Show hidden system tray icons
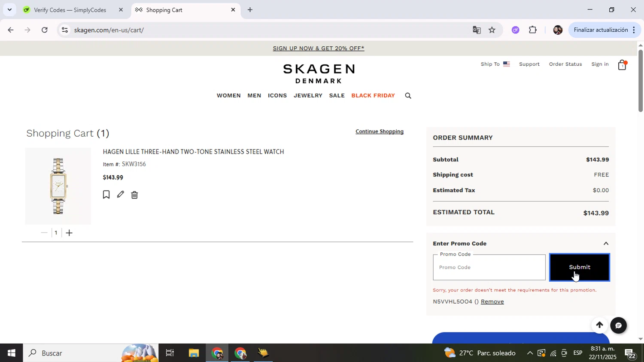Image resolution: width=644 pixels, height=362 pixels. pyautogui.click(x=530, y=353)
